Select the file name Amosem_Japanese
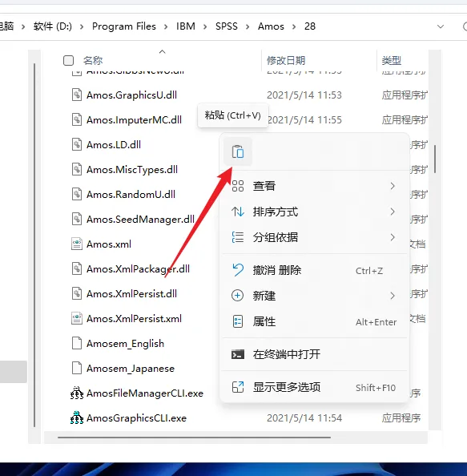467x476 pixels. pos(131,369)
